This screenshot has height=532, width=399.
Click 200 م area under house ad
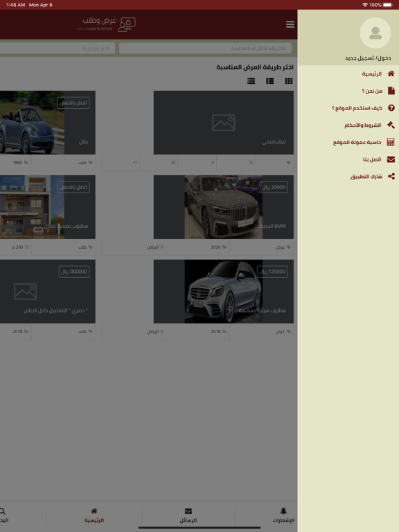[x=20, y=247]
